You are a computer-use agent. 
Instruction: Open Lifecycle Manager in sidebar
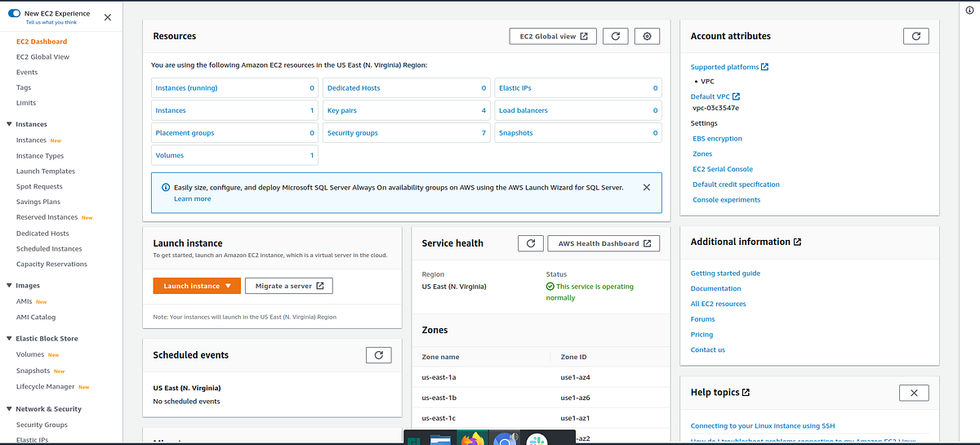tap(46, 387)
